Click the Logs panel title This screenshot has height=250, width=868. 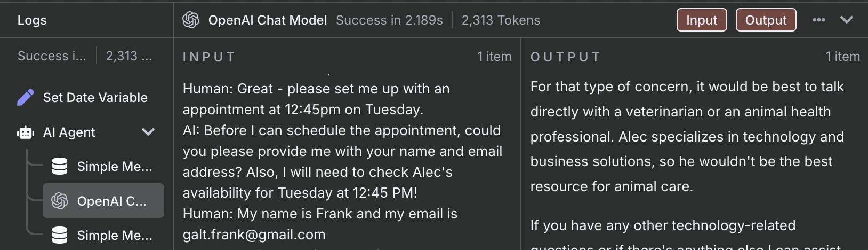[32, 20]
